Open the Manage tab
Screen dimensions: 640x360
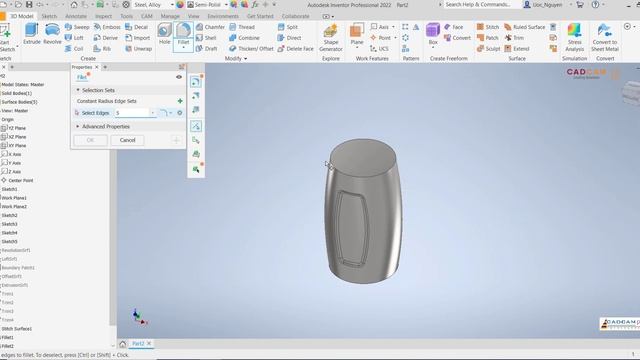coord(170,16)
